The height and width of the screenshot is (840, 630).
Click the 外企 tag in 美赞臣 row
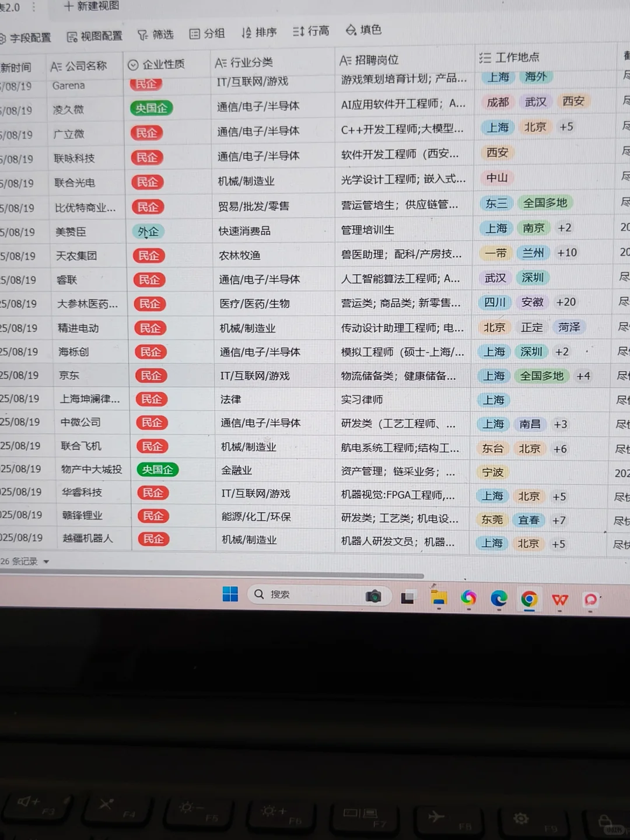tap(148, 232)
